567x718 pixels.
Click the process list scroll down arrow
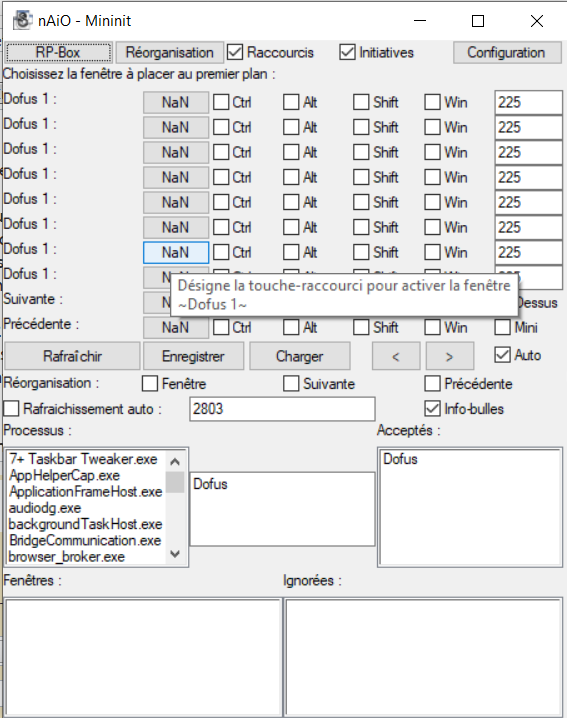(174, 554)
